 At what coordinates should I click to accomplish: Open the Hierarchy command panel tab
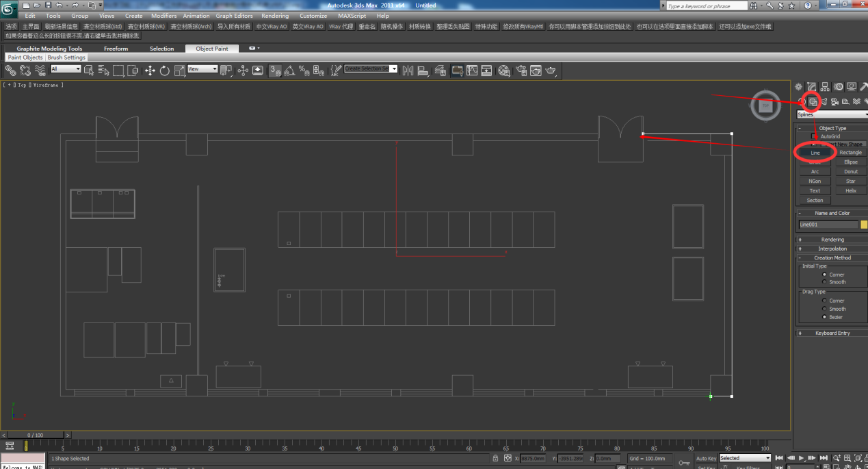point(825,87)
